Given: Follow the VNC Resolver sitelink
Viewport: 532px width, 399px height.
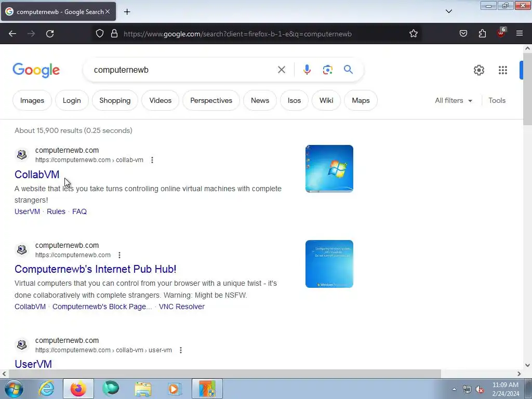Looking at the screenshot, I should (181, 307).
